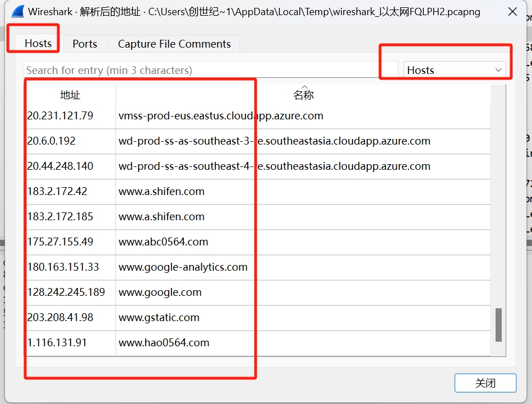
Task: Select address 1.116.131.91
Action: click(x=57, y=342)
